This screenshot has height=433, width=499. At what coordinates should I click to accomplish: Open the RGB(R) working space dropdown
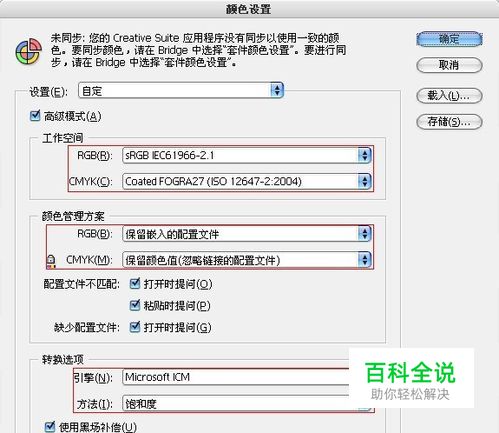tap(247, 155)
